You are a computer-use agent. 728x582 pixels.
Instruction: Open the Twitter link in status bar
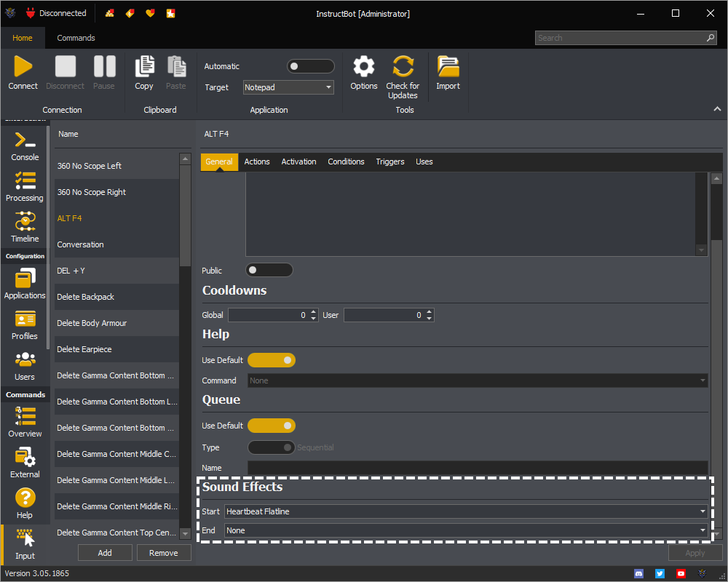tap(660, 574)
